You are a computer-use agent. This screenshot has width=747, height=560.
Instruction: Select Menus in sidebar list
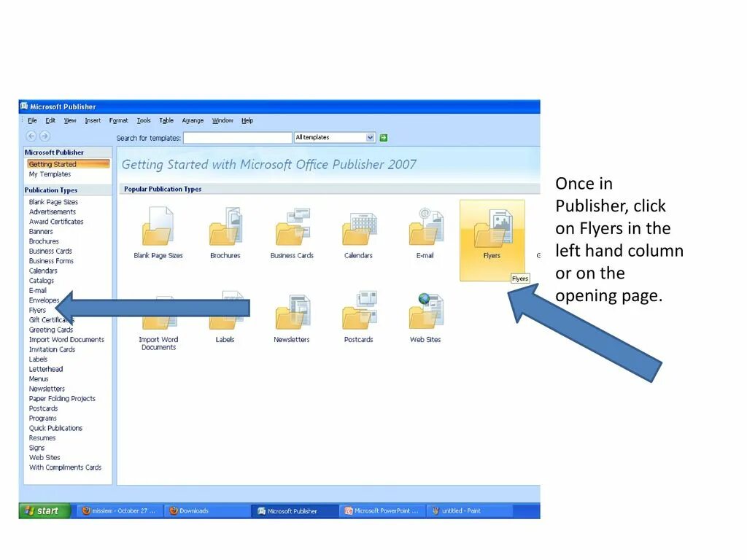point(39,379)
